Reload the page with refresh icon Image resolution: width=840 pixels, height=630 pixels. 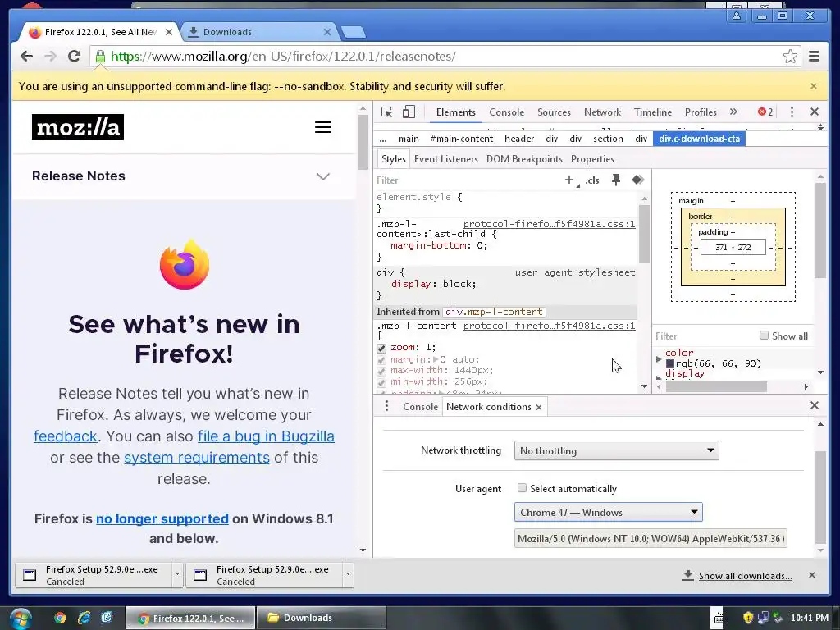tap(75, 57)
